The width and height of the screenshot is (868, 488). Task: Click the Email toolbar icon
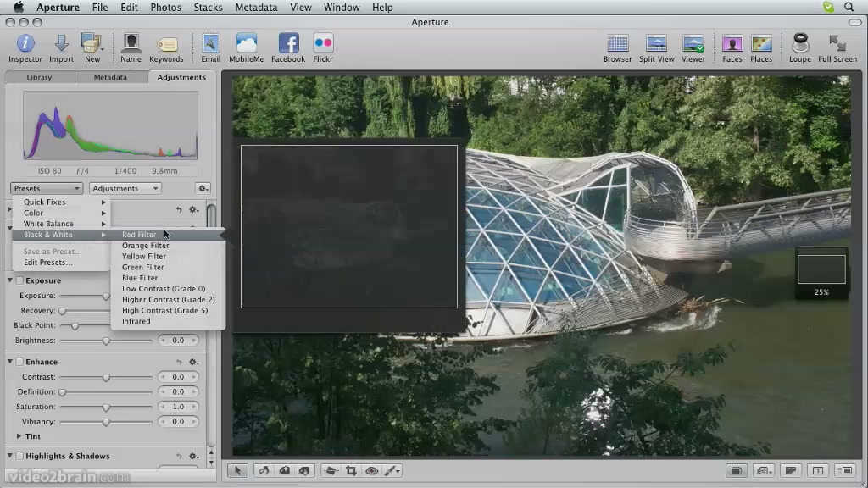click(210, 44)
